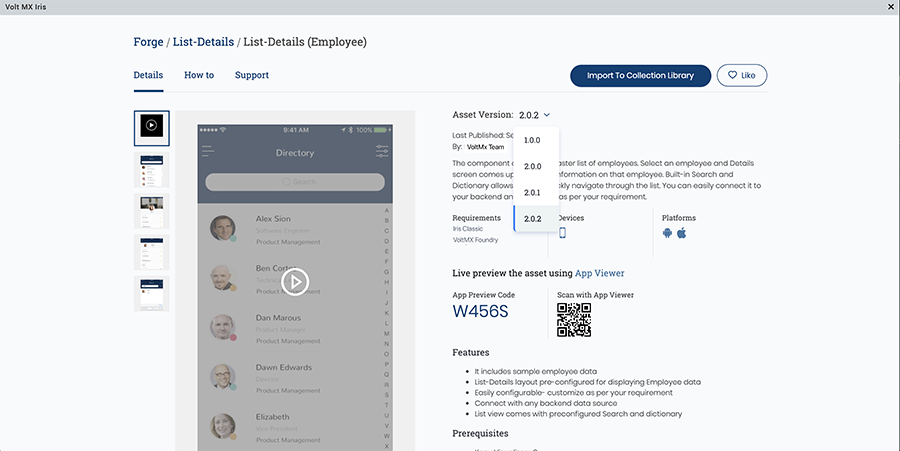Click the Apple platform icon
This screenshot has height=451, width=900.
pyautogui.click(x=682, y=233)
